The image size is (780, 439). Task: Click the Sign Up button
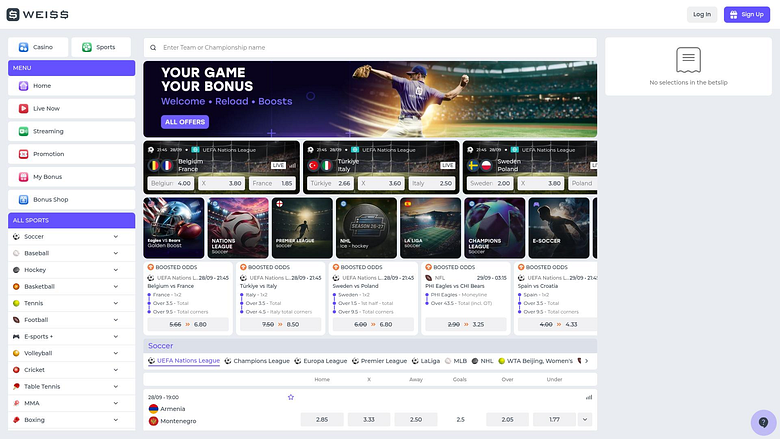click(x=747, y=14)
